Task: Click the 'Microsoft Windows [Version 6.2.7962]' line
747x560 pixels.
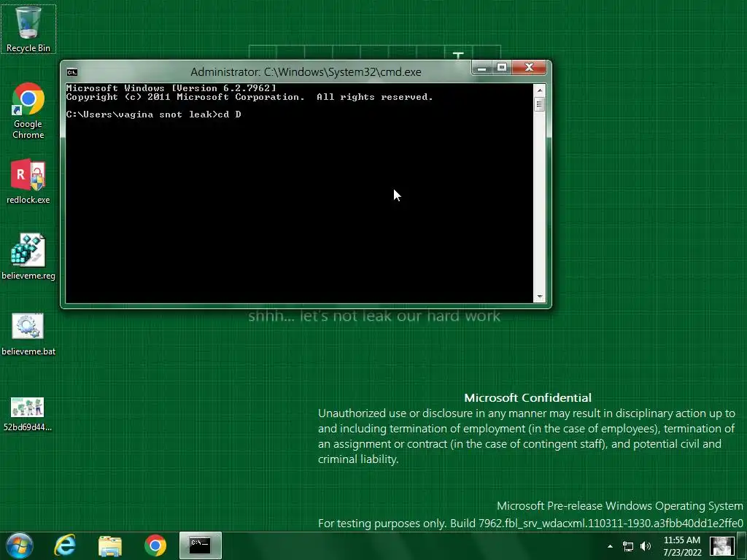Action: [171, 87]
